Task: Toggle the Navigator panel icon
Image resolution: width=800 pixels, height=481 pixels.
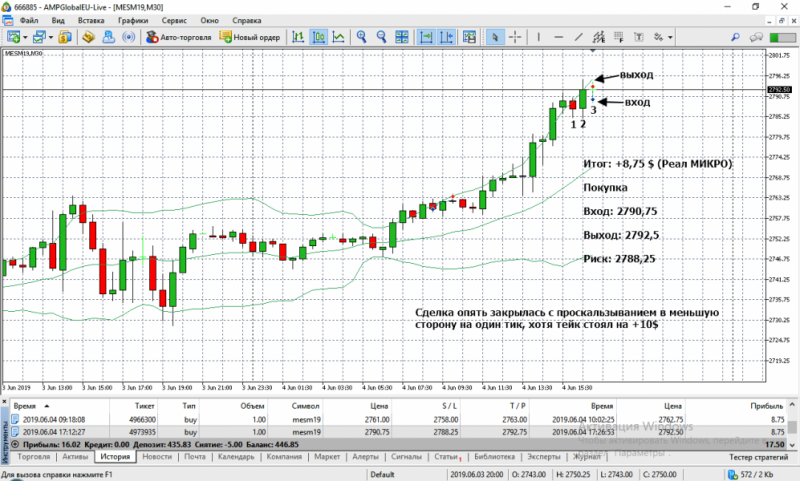Action: [x=109, y=37]
